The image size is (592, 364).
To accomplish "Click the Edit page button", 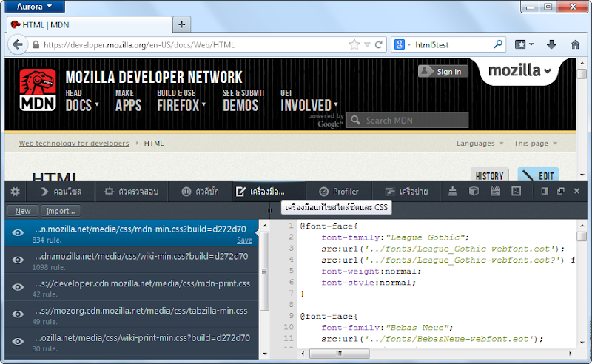I will [x=539, y=175].
